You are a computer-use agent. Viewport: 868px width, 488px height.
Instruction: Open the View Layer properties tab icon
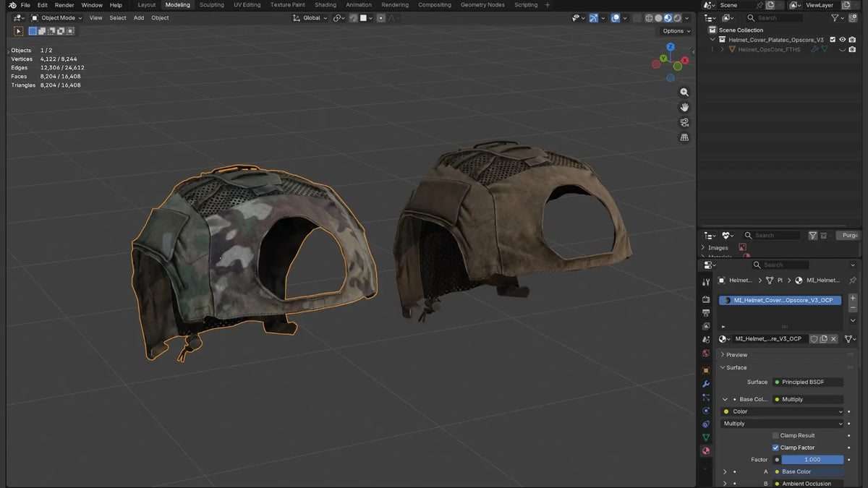tap(706, 327)
